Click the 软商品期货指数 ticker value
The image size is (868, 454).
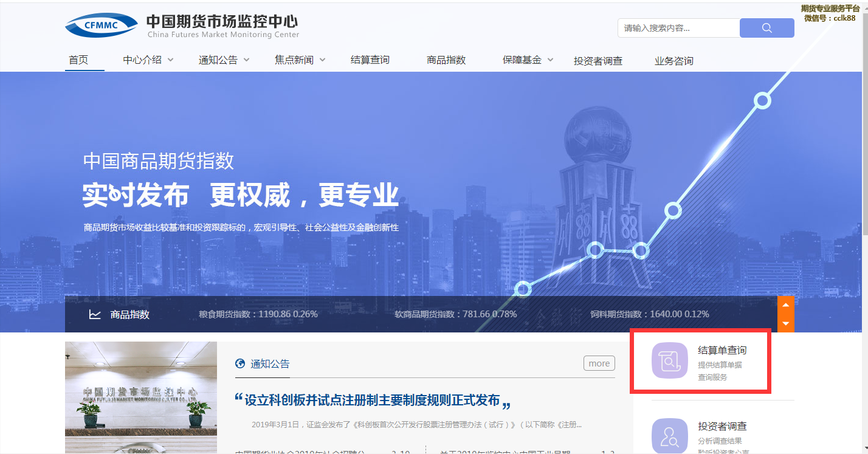click(x=456, y=314)
